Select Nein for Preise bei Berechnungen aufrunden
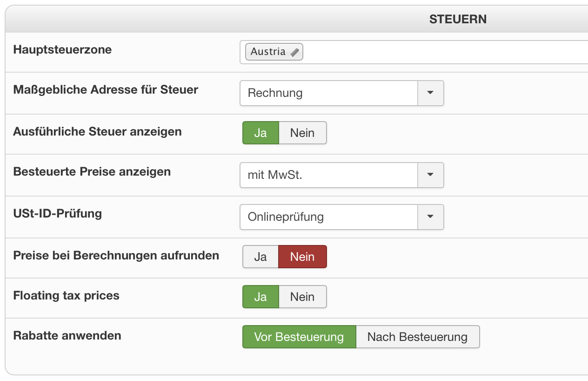This screenshot has width=588, height=381. click(302, 257)
